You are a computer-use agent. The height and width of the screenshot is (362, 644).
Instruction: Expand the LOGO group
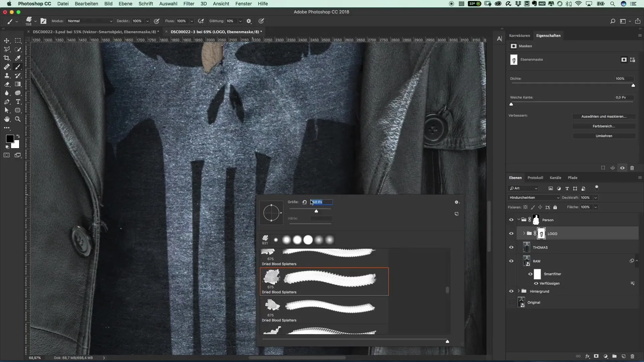[524, 233]
